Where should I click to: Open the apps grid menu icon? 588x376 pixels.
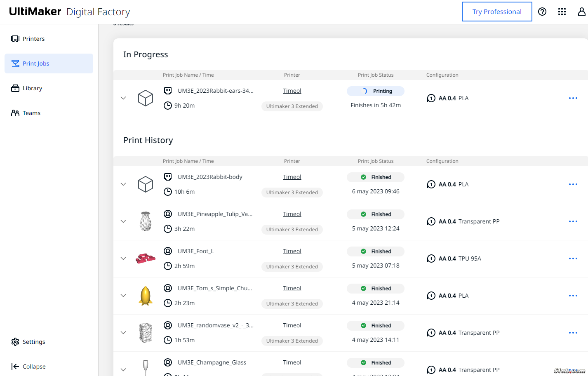click(x=562, y=12)
